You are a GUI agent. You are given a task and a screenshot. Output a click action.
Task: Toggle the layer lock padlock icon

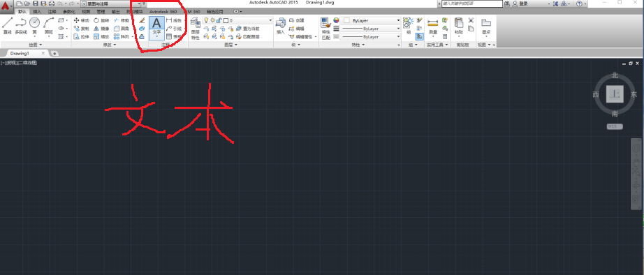[x=219, y=20]
